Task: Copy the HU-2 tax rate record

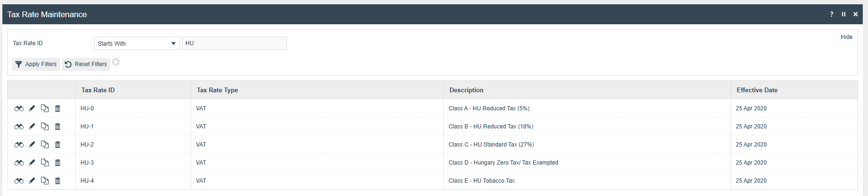Action: [x=45, y=145]
